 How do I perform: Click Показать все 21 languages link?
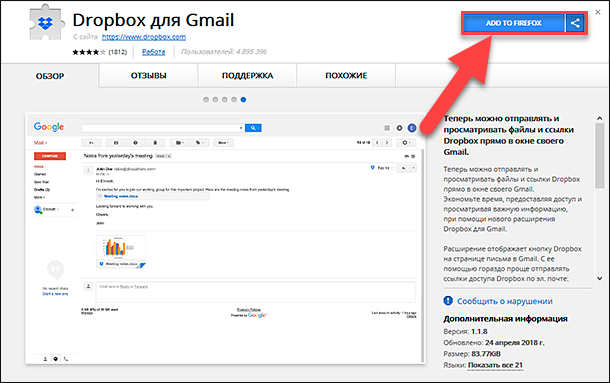495,365
